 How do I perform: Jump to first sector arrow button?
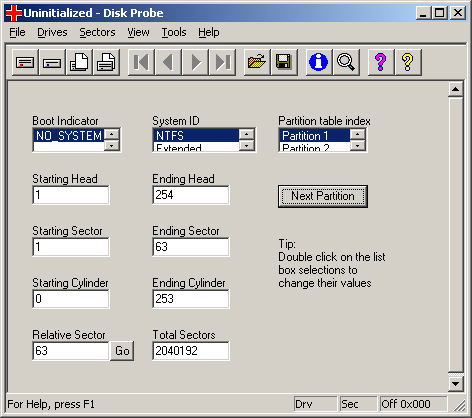pos(141,62)
